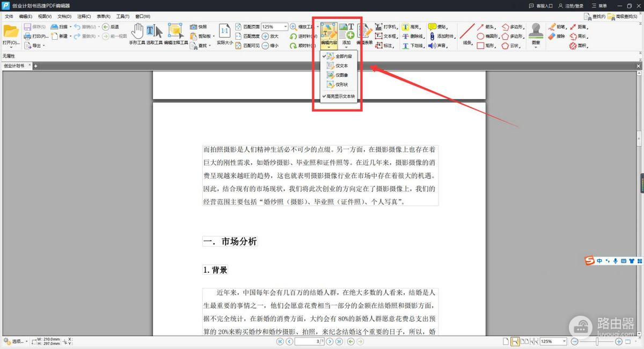Open the 注释(C) menu
The height and width of the screenshot is (349, 644).
pyautogui.click(x=84, y=17)
